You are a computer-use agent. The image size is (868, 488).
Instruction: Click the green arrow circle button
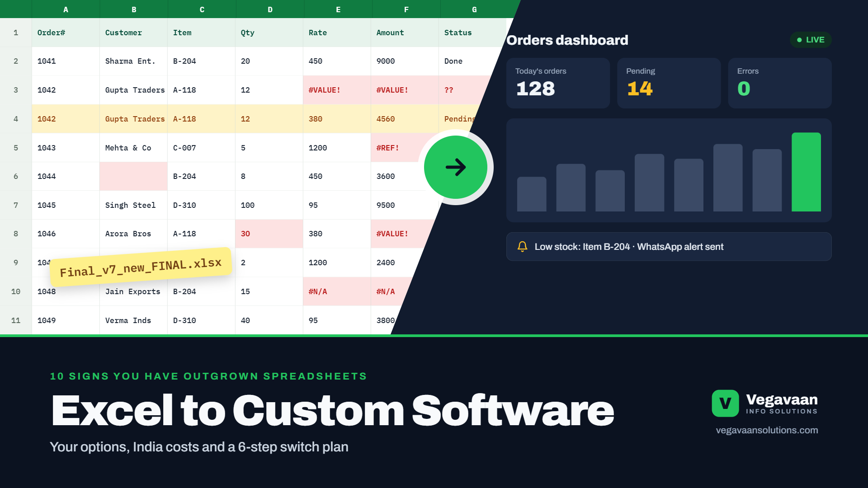coord(456,167)
